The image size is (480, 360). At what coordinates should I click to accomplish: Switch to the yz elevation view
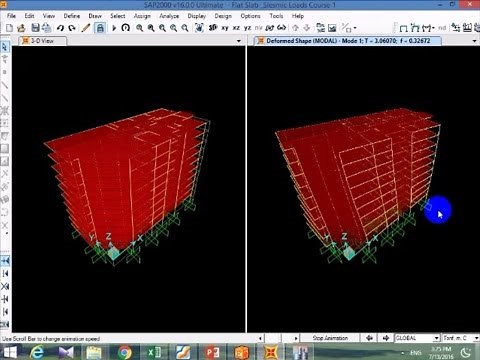pos(247,28)
